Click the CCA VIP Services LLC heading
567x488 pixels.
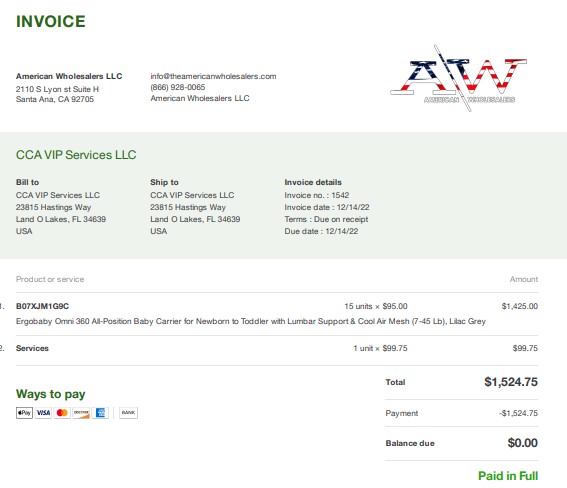(76, 155)
